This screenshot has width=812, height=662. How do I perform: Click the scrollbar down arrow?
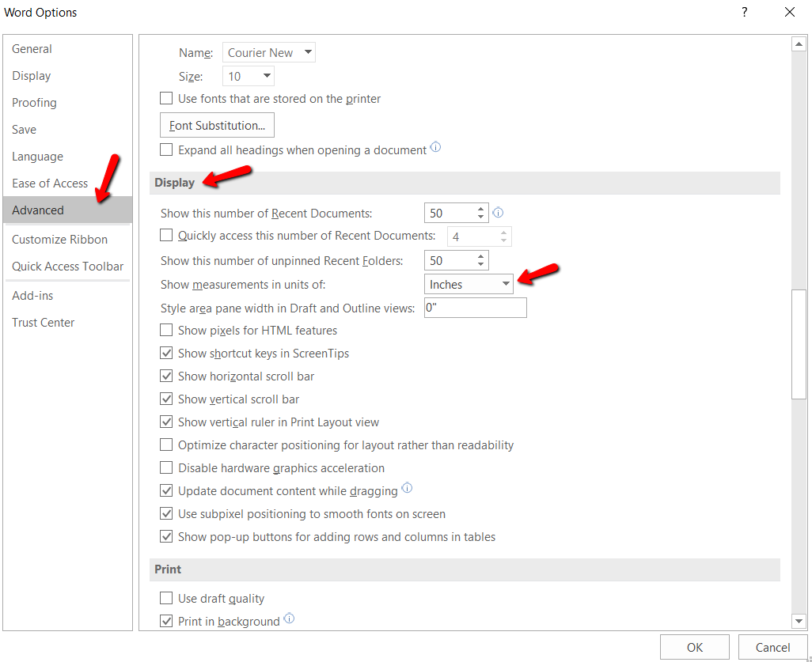pos(799,621)
